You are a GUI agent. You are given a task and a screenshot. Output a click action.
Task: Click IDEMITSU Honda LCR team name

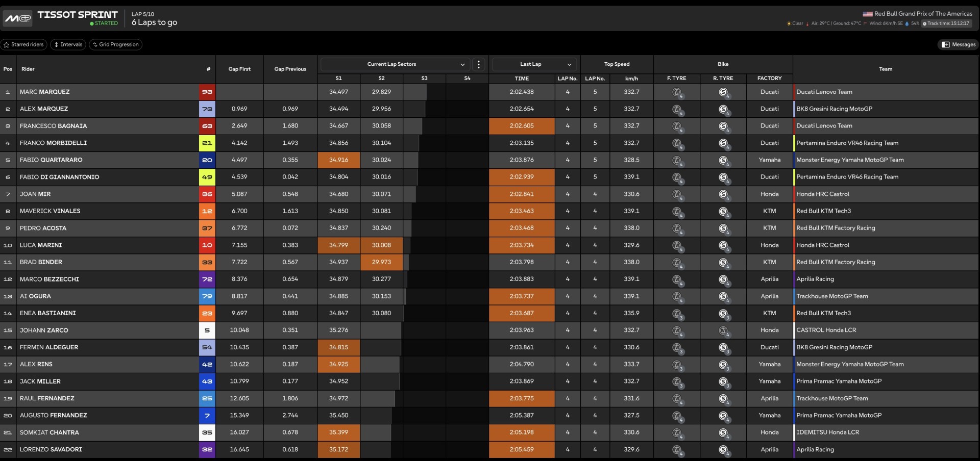click(827, 432)
